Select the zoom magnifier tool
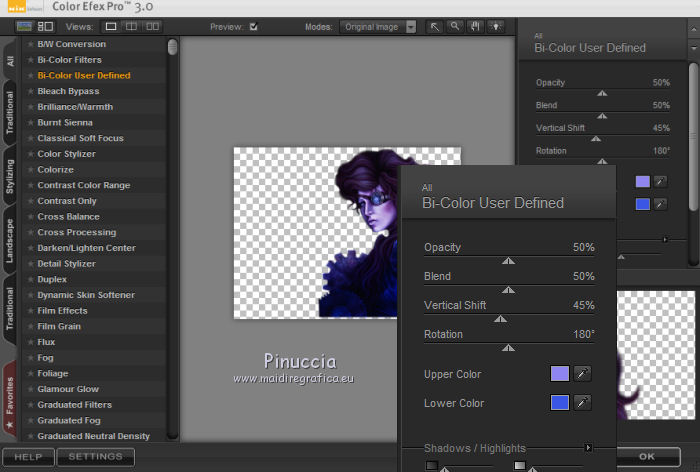Viewport: 700px width, 472px height. click(x=454, y=26)
